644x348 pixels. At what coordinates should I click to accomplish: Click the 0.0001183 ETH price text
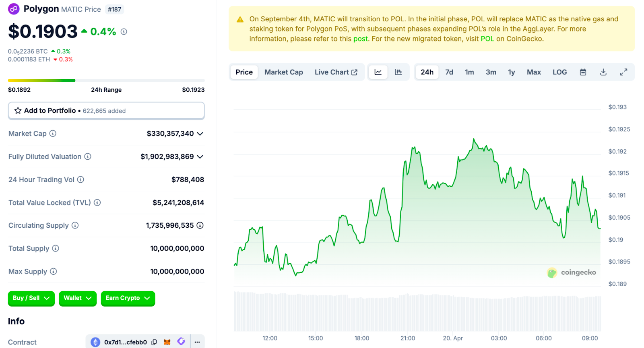pyautogui.click(x=29, y=59)
